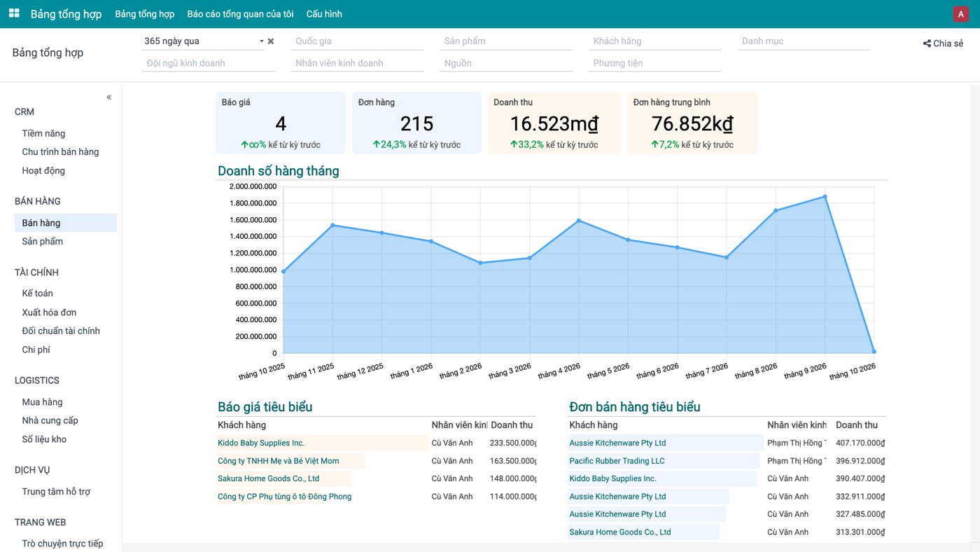Open the '365 ngày qua' period dropdown
The height and width of the screenshot is (552, 980).
[x=203, y=41]
